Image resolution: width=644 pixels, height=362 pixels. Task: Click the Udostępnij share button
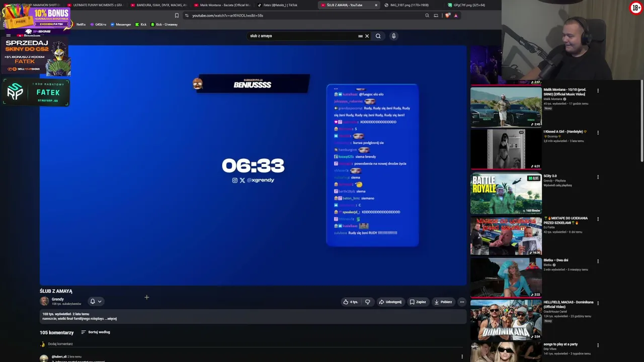point(390,302)
